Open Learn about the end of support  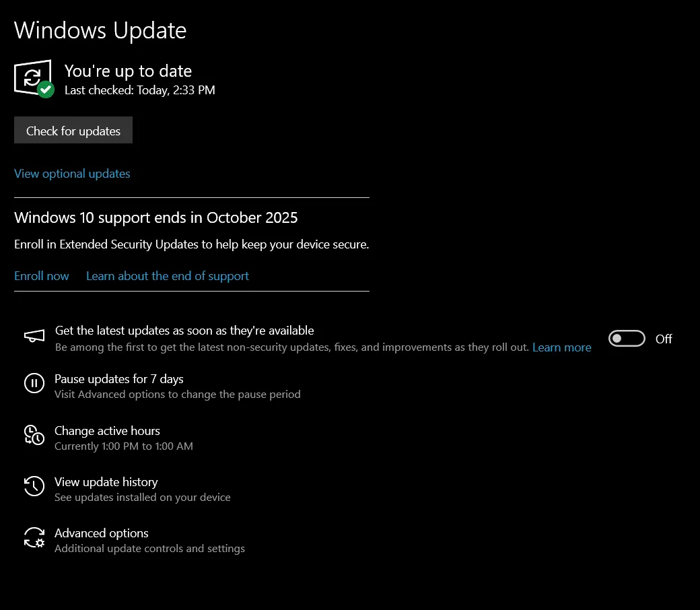[168, 276]
